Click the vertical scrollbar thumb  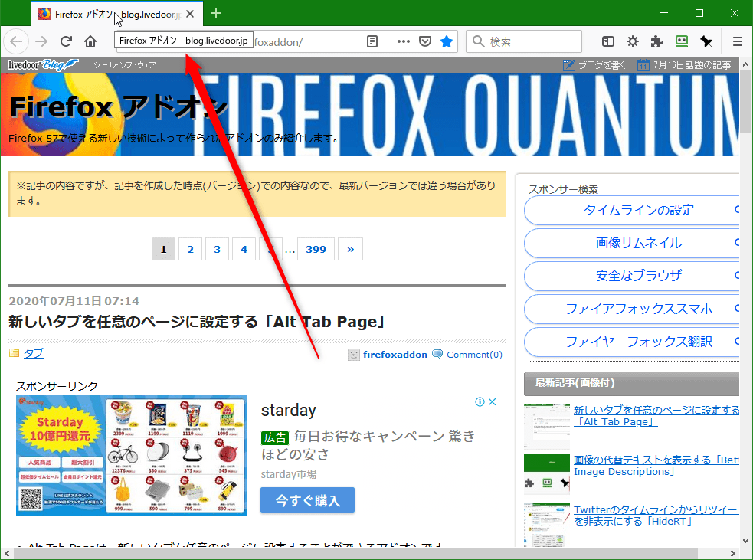(745, 102)
